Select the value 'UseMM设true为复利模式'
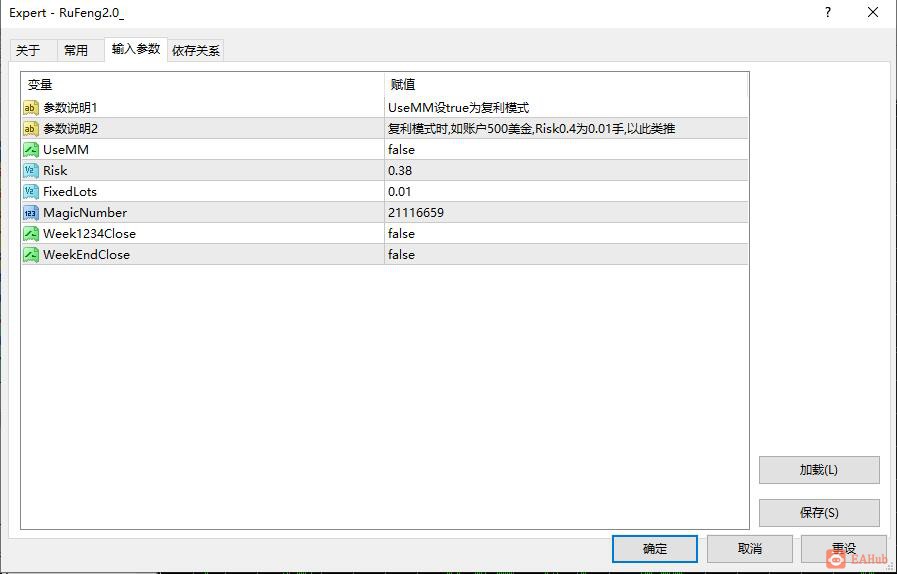This screenshot has width=897, height=574. [566, 108]
